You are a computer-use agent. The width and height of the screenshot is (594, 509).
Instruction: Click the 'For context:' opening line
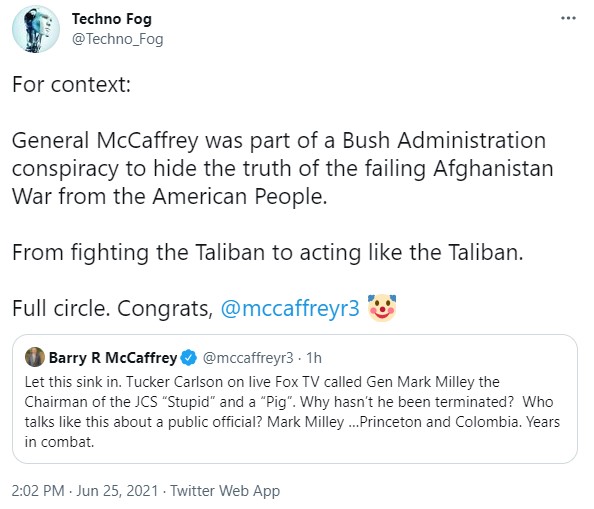72,84
